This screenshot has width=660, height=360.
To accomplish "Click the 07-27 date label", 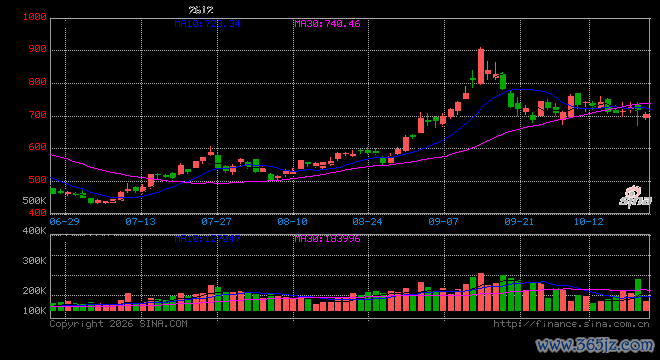I will pyautogui.click(x=216, y=221).
